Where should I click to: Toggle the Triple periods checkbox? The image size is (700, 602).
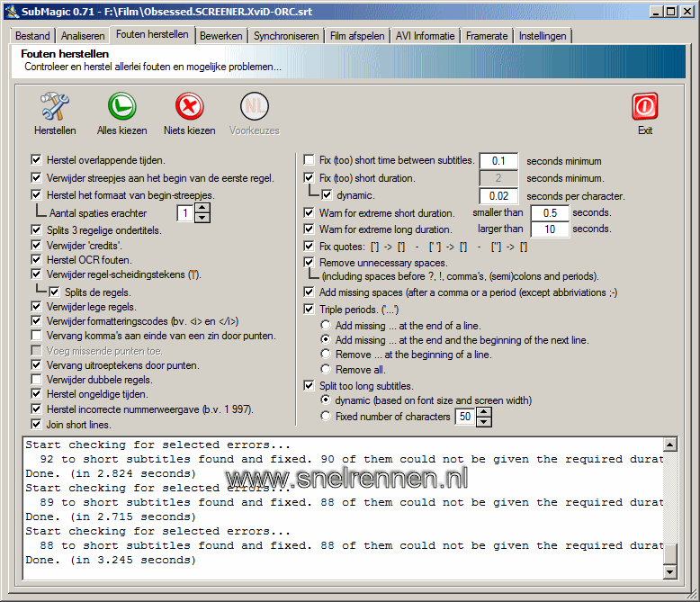(x=309, y=309)
